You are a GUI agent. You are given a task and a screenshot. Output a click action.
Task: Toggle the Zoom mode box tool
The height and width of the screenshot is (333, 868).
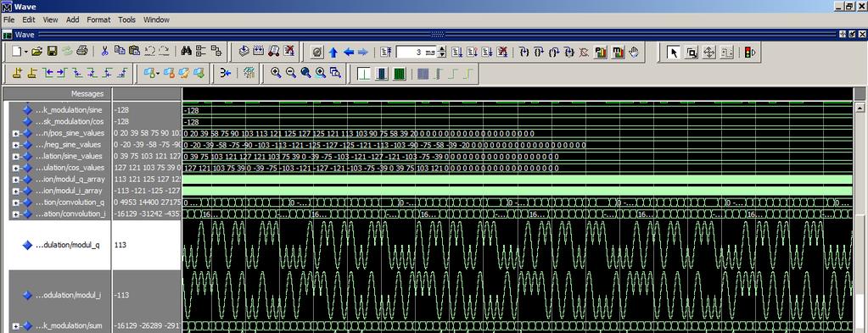click(692, 53)
